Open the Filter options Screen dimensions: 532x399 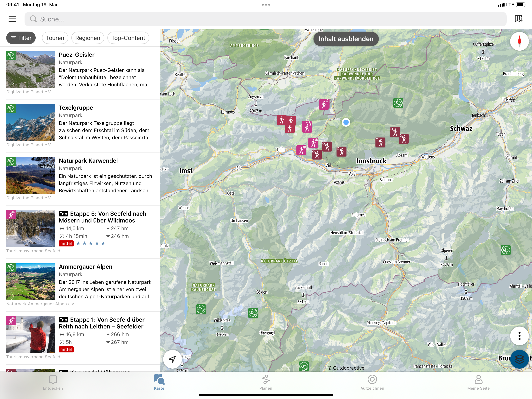21,38
